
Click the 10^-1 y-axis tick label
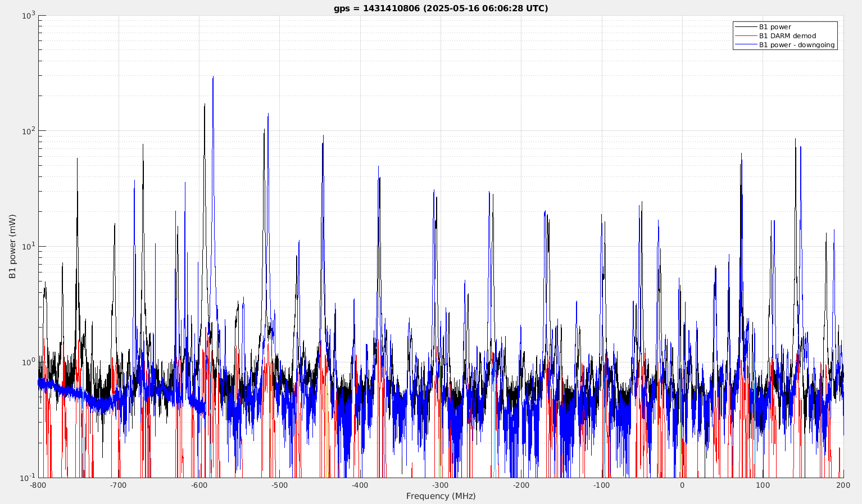tap(29, 477)
